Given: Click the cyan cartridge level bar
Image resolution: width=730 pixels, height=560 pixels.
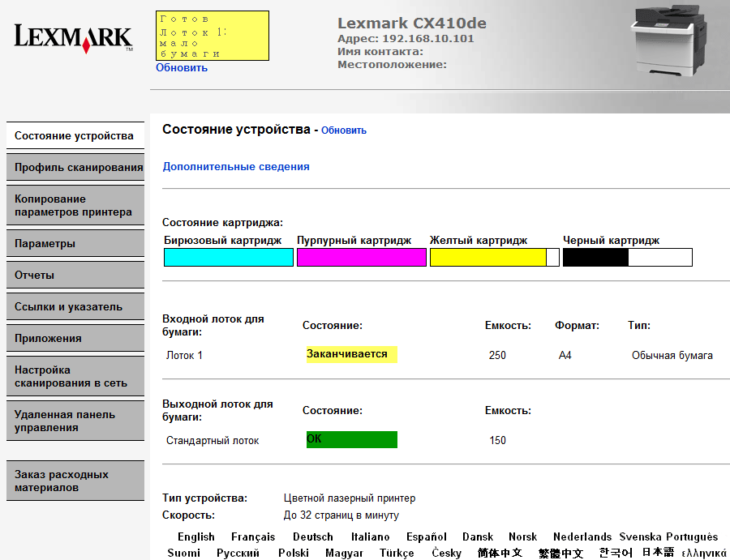Looking at the screenshot, I should click(229, 257).
